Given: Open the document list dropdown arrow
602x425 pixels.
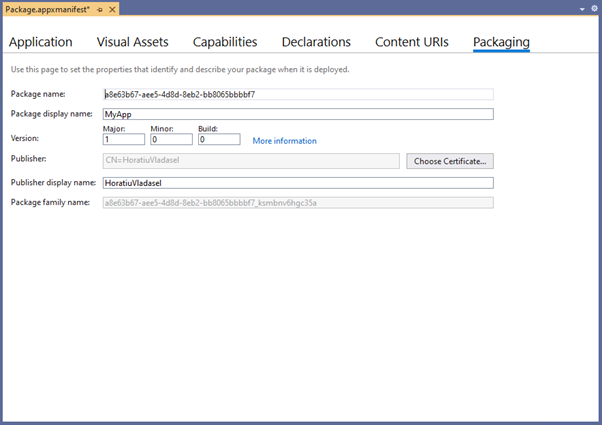Looking at the screenshot, I should coord(582,9).
